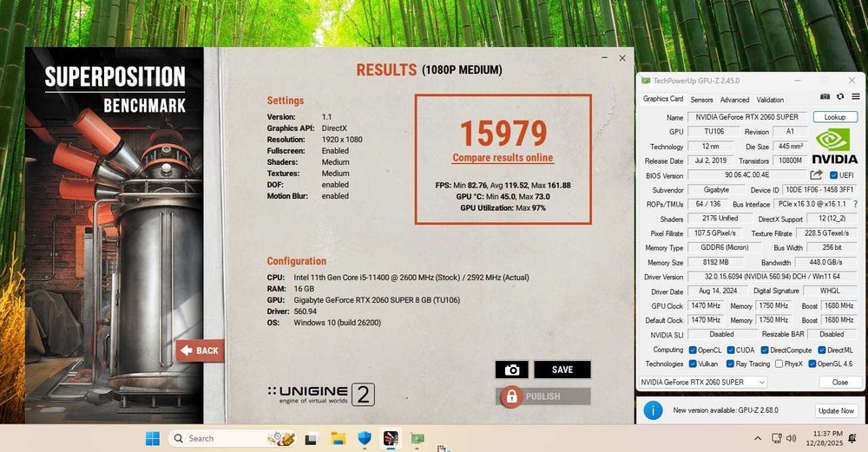Open the Windows Start menu
Screen dimensions: 868x452
[153, 438]
